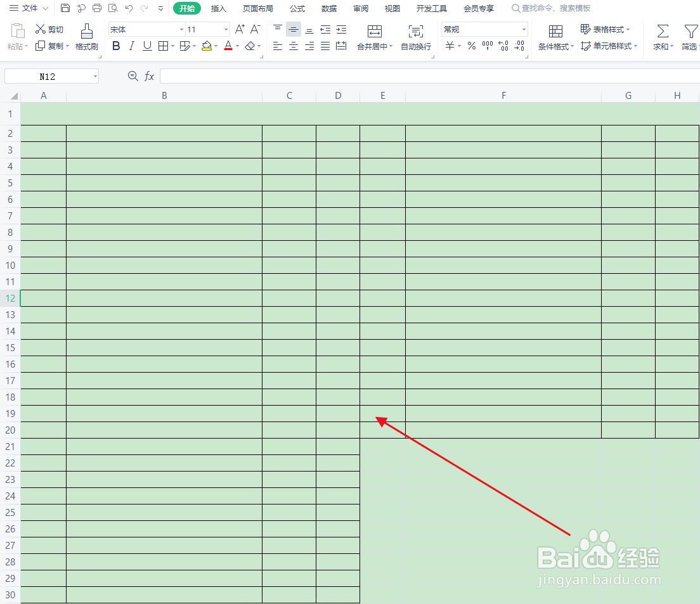This screenshot has height=604, width=700.
Task: Redo the last action
Action: tap(144, 8)
